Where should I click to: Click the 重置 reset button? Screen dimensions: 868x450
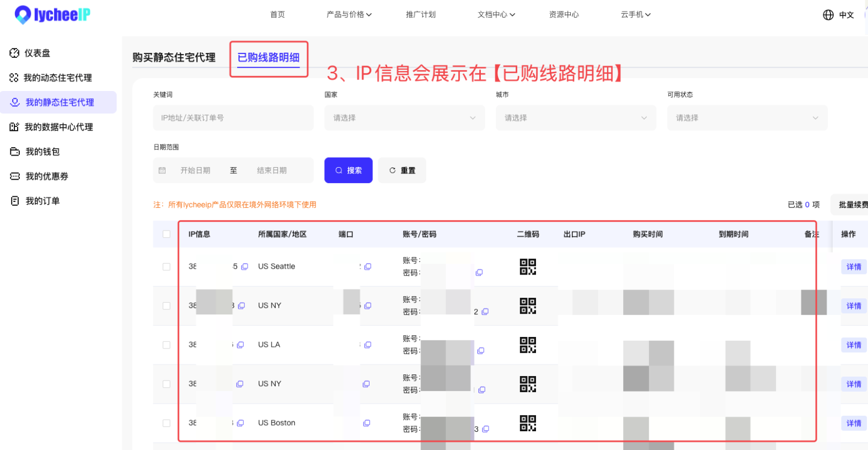tap(402, 170)
